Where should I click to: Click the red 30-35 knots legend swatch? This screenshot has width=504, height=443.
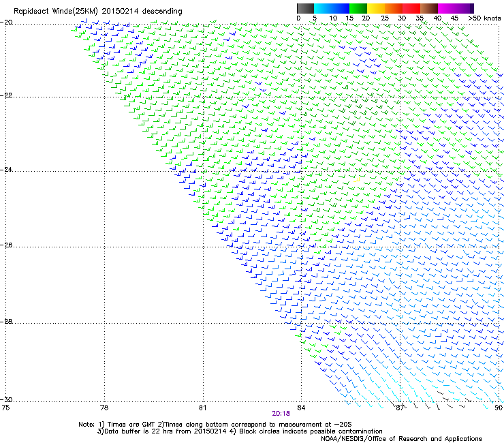(411, 8)
